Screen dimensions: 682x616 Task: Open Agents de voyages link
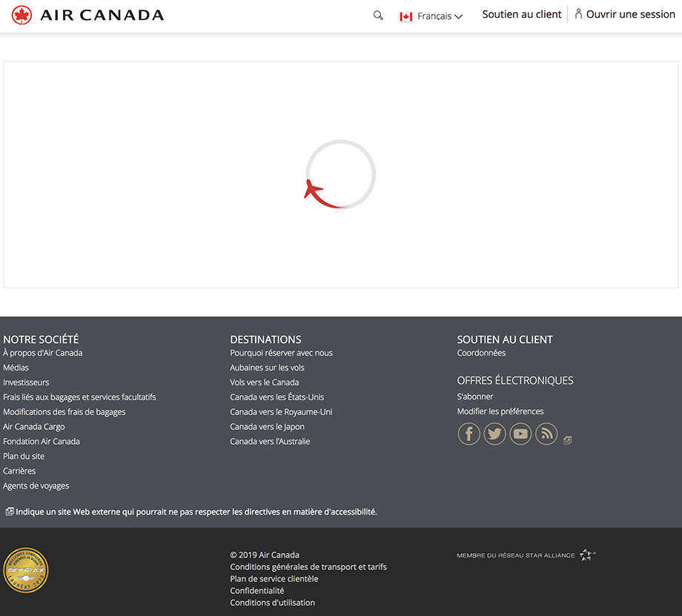coord(36,486)
